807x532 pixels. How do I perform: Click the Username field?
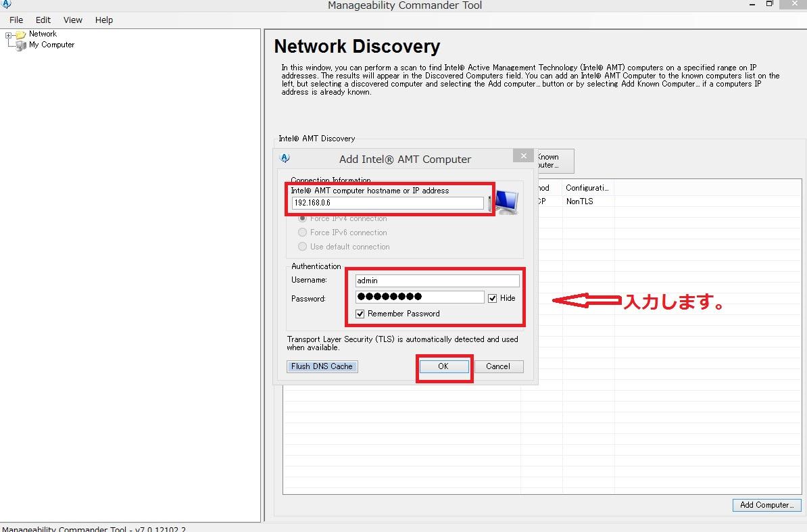(x=437, y=281)
